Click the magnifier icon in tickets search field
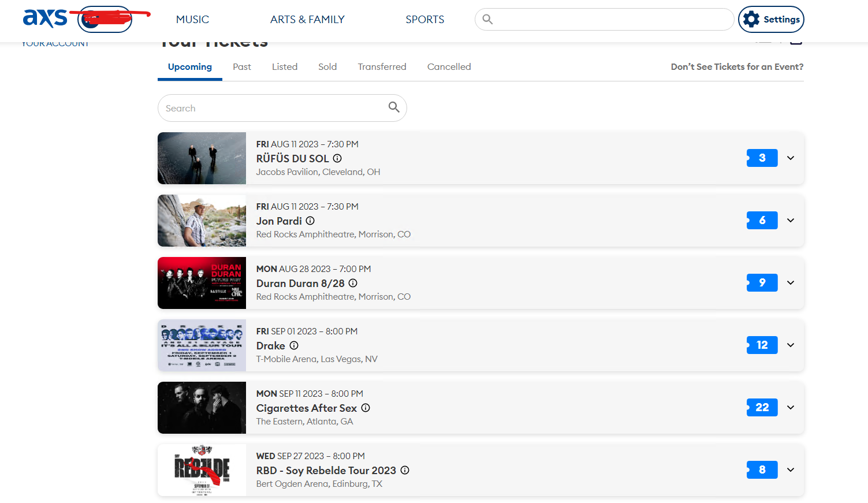 tap(394, 107)
